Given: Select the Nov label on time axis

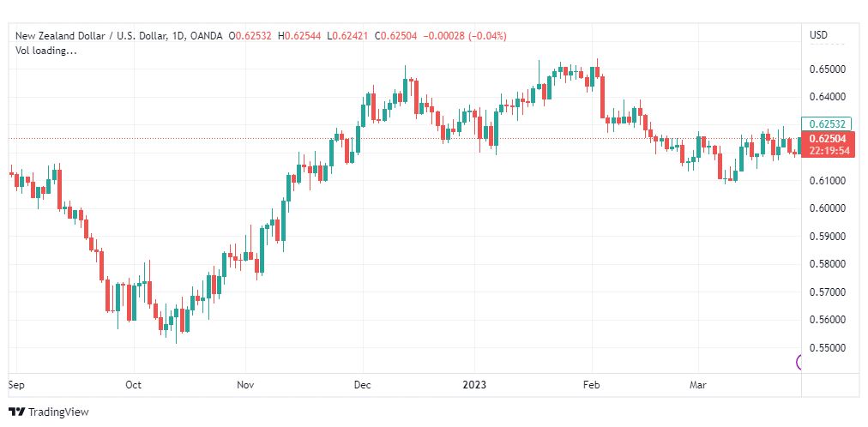Looking at the screenshot, I should coord(244,384).
